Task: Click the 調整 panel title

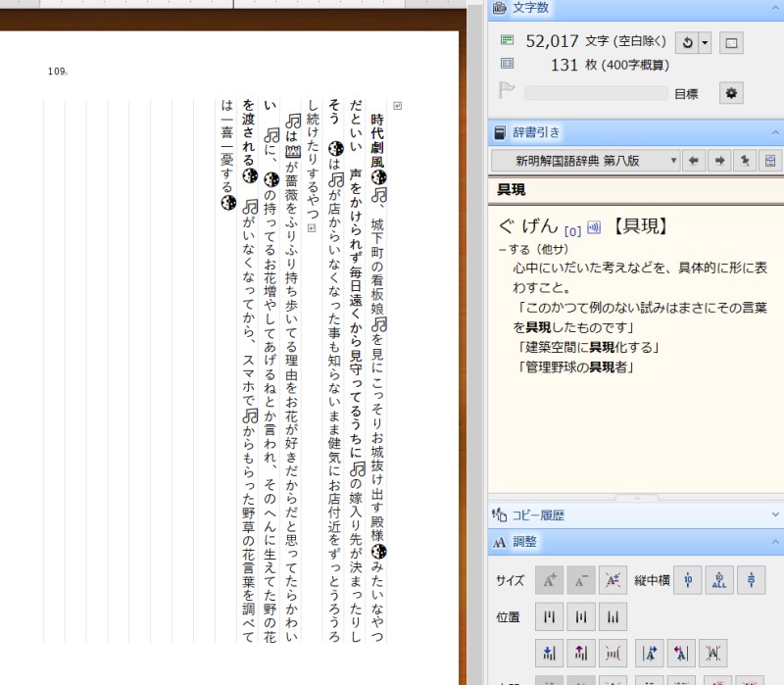Action: coord(524,542)
